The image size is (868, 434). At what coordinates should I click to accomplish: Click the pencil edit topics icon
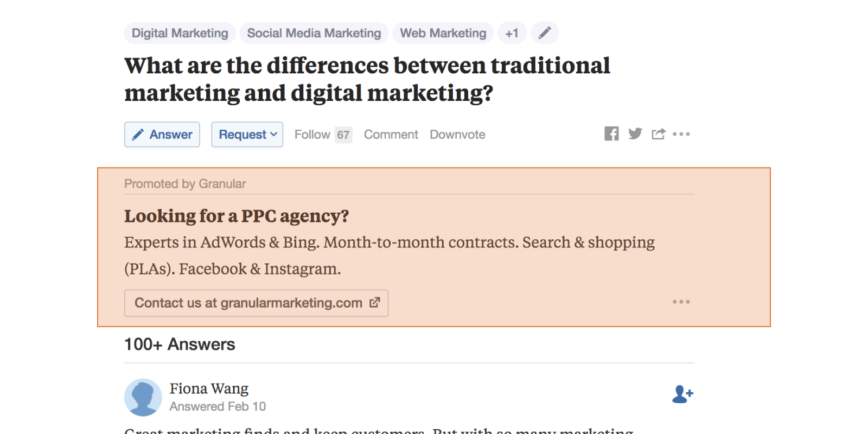(x=545, y=33)
